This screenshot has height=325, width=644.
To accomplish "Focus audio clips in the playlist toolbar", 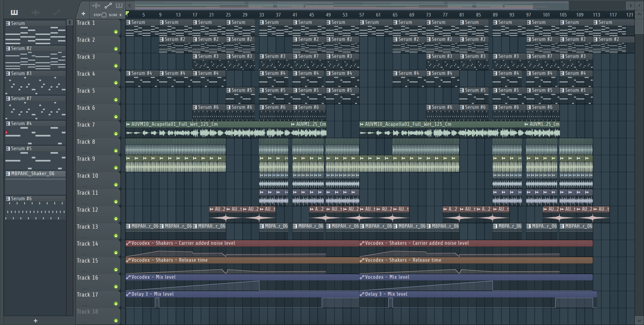I will (96, 6).
